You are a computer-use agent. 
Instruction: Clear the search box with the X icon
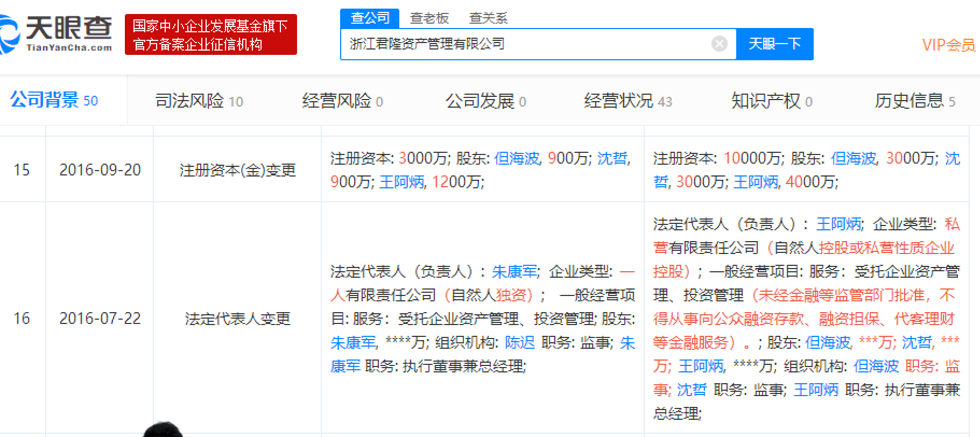720,44
